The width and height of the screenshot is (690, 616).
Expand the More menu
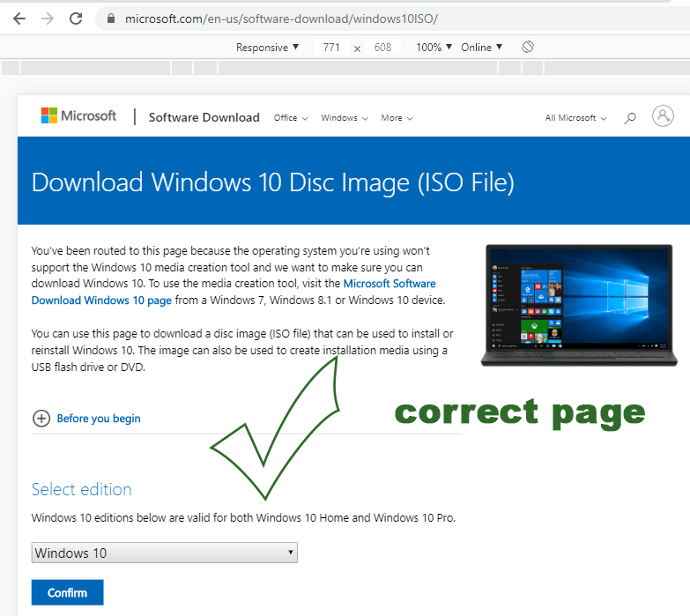[x=397, y=118]
